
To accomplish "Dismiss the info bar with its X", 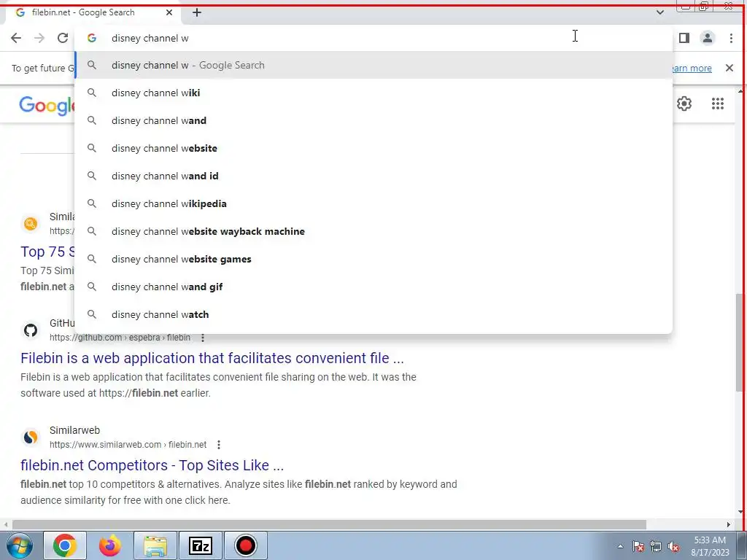I will [x=729, y=68].
